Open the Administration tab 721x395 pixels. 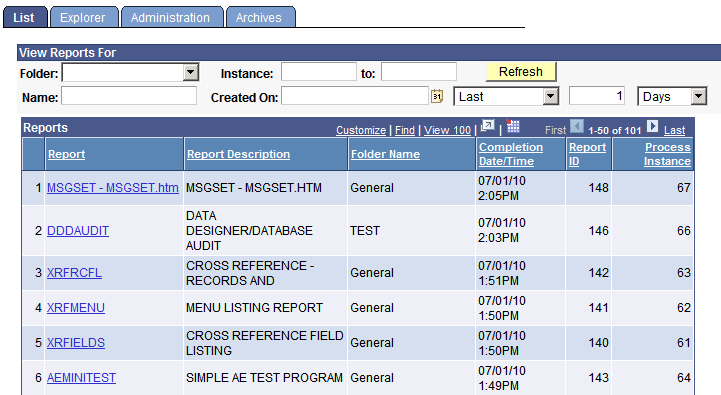pyautogui.click(x=171, y=17)
